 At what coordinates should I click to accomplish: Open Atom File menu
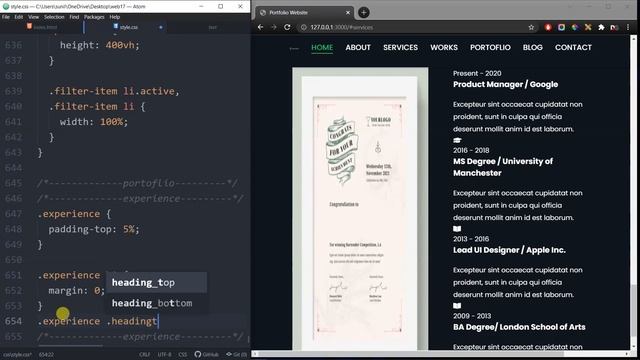pyautogui.click(x=6, y=17)
